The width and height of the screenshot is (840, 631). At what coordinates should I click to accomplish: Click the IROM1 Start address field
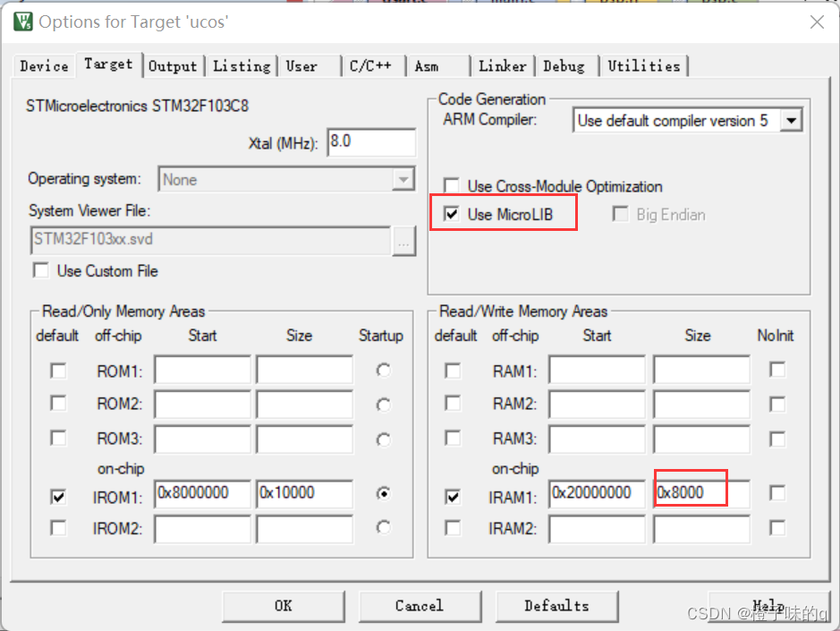coord(202,494)
